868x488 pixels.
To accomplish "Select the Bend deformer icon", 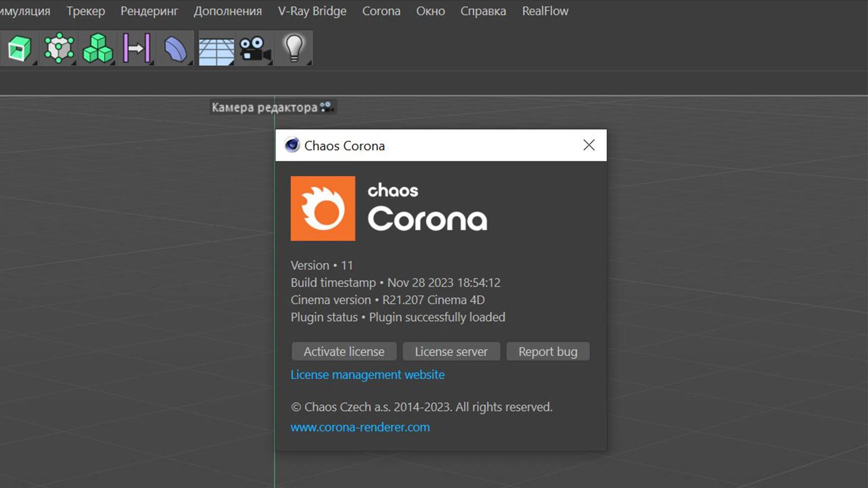I will coord(175,48).
